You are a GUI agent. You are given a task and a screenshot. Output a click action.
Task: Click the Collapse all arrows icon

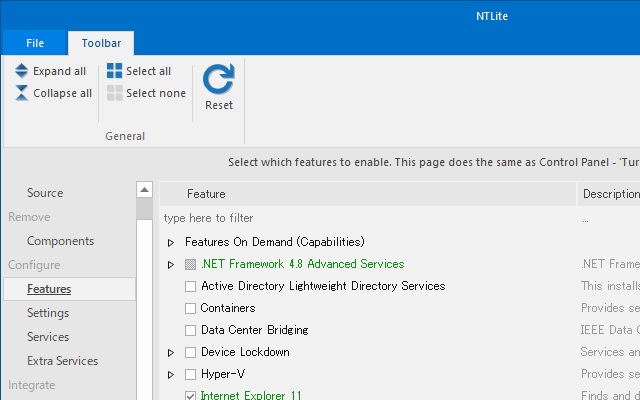tap(21, 93)
